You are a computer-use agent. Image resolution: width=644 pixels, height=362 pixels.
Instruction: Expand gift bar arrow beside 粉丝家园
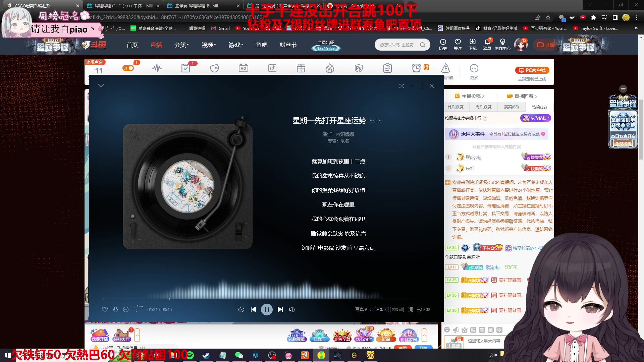pos(424,335)
